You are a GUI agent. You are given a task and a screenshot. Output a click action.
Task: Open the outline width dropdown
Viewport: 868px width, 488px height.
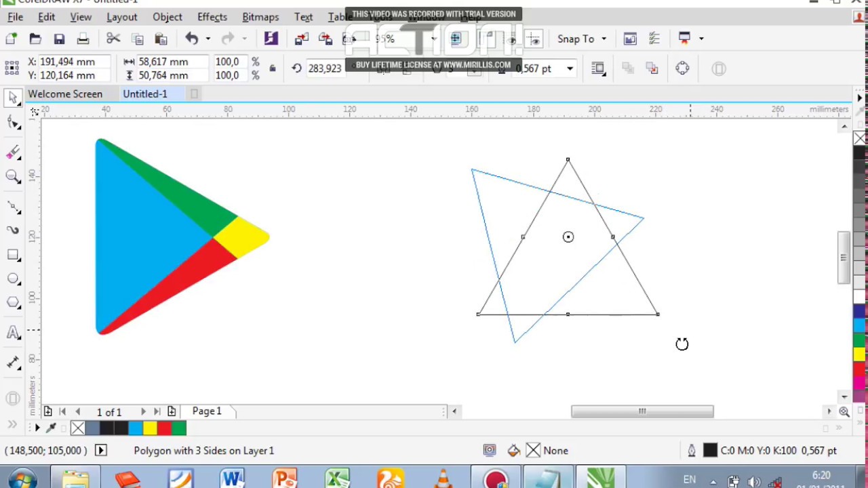point(570,68)
